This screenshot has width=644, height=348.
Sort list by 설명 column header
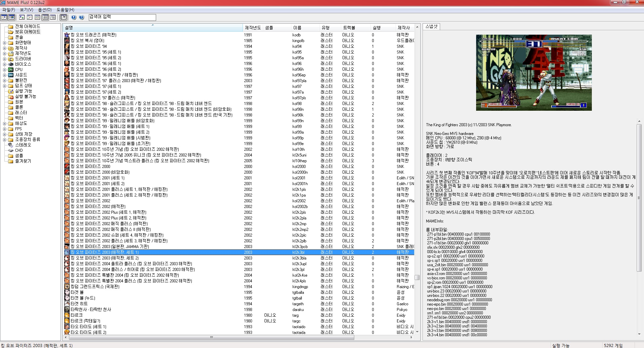(153, 28)
